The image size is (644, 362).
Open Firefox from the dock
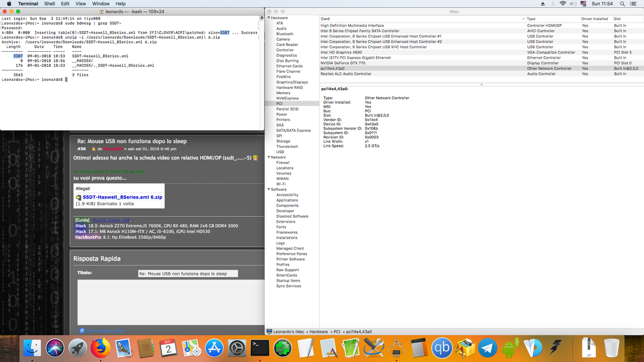[101, 347]
